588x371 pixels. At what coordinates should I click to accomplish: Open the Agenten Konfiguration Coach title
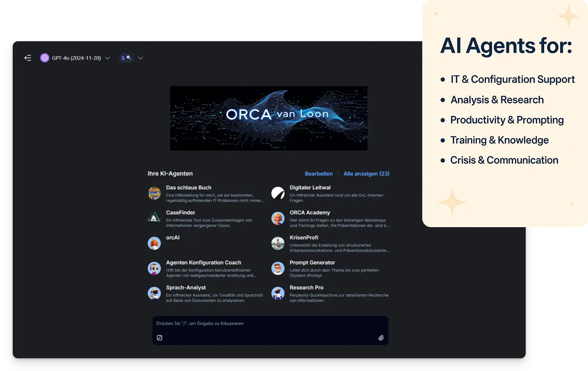[x=203, y=263]
